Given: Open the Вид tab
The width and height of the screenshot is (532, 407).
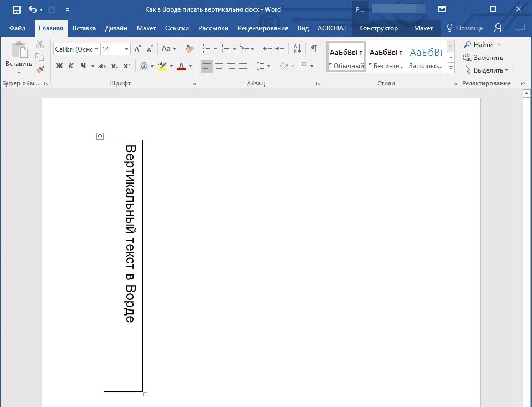Looking at the screenshot, I should 303,28.
